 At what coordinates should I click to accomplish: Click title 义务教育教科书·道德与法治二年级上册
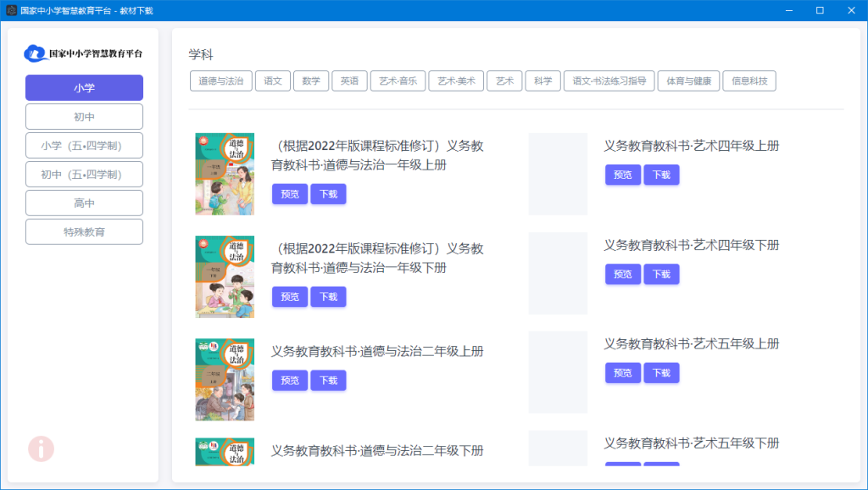coord(377,352)
